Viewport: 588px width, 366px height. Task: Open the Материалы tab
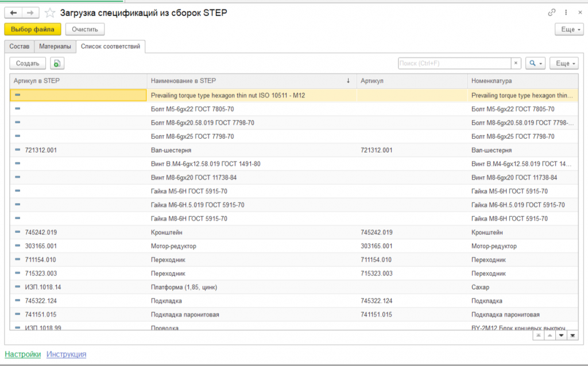coord(55,46)
